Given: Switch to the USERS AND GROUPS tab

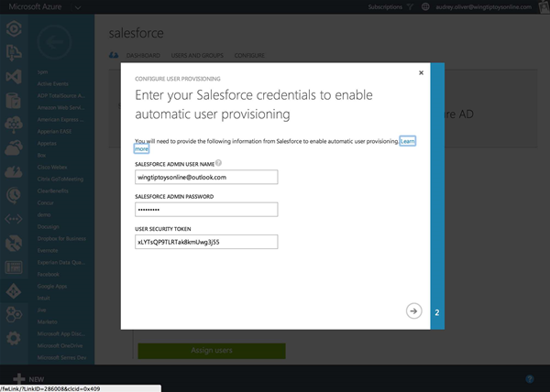Looking at the screenshot, I should click(x=197, y=55).
